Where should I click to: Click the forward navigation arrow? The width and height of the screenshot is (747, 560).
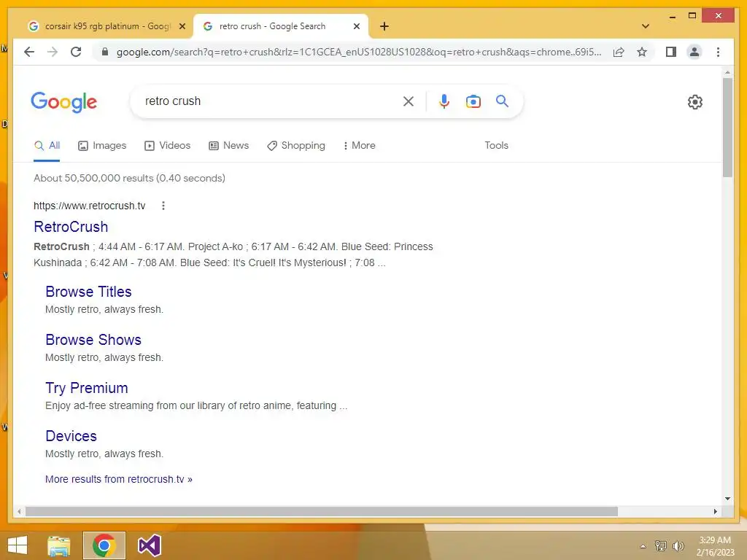point(53,52)
